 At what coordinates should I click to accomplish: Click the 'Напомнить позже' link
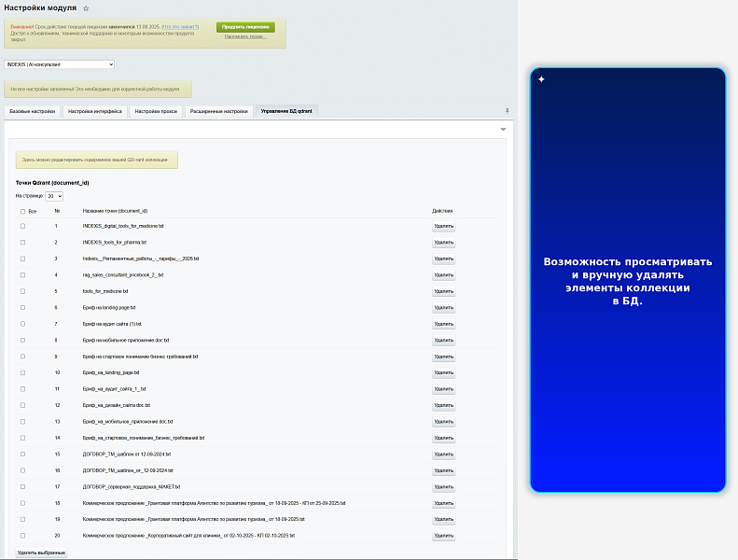pyautogui.click(x=245, y=36)
